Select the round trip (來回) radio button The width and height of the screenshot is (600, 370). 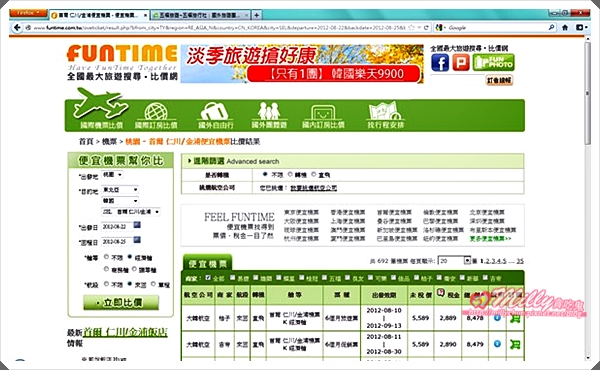point(130,284)
